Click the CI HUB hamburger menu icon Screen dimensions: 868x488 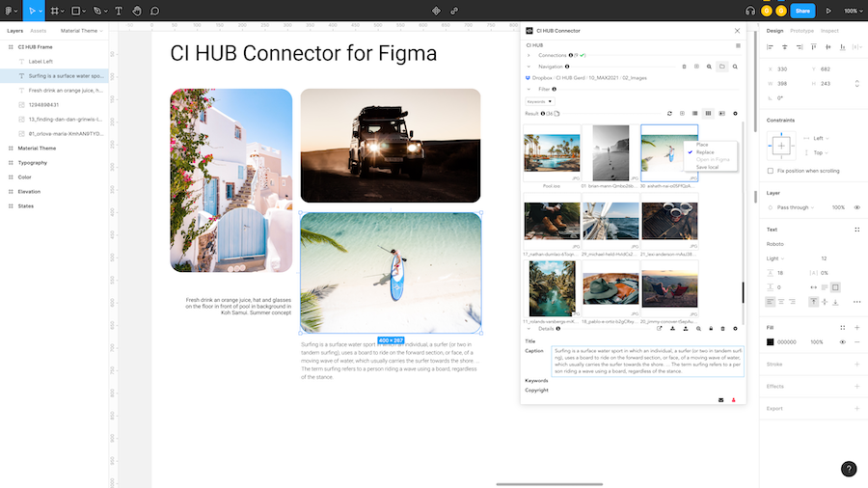click(738, 45)
